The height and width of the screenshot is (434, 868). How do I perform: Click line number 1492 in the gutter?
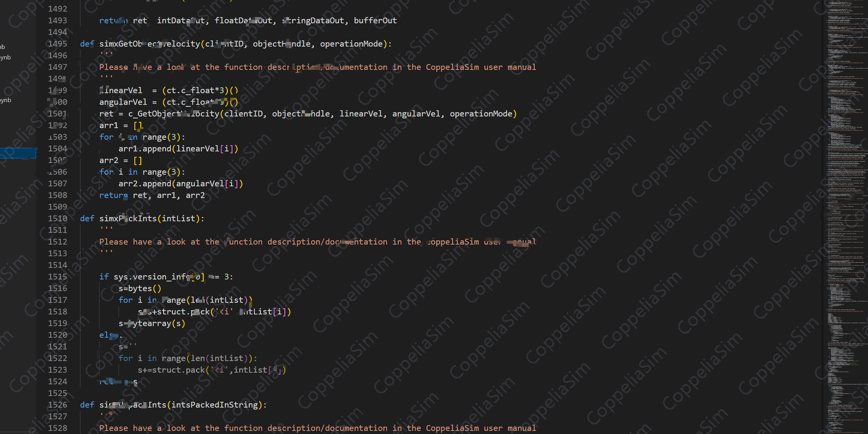pyautogui.click(x=57, y=9)
